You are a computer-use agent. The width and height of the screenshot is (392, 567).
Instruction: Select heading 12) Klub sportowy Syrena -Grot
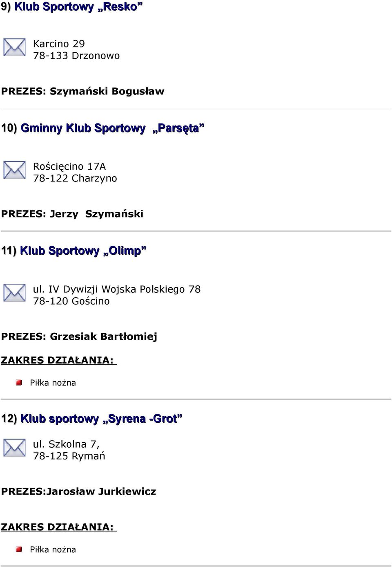coord(91,419)
